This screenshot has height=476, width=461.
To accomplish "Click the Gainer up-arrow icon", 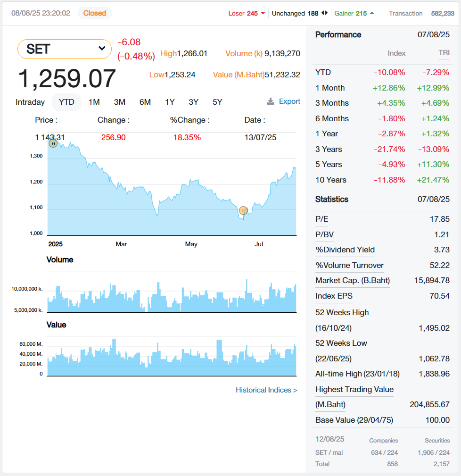I will 372,13.
